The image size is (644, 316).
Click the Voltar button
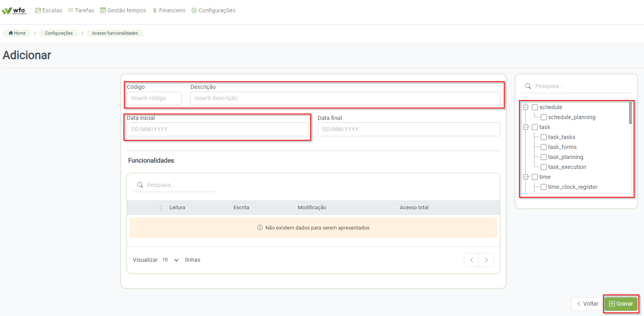point(587,304)
